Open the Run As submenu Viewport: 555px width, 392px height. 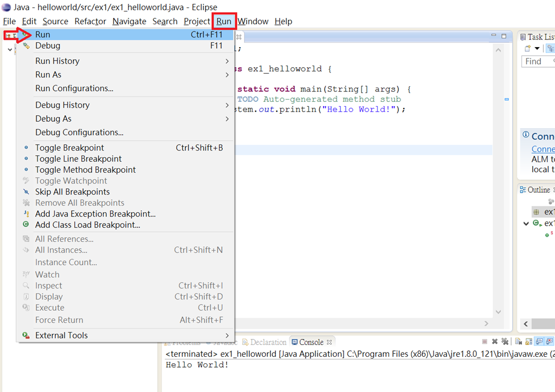coord(125,75)
